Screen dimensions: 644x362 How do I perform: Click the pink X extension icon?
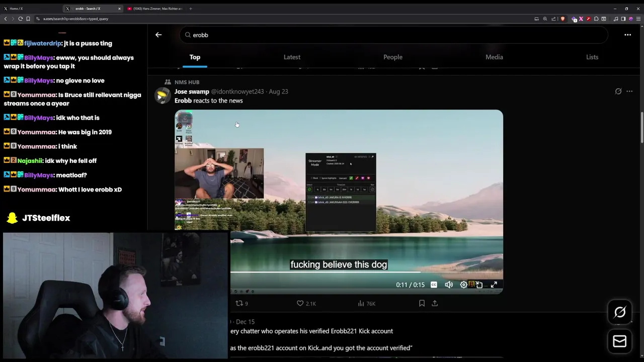tap(581, 19)
